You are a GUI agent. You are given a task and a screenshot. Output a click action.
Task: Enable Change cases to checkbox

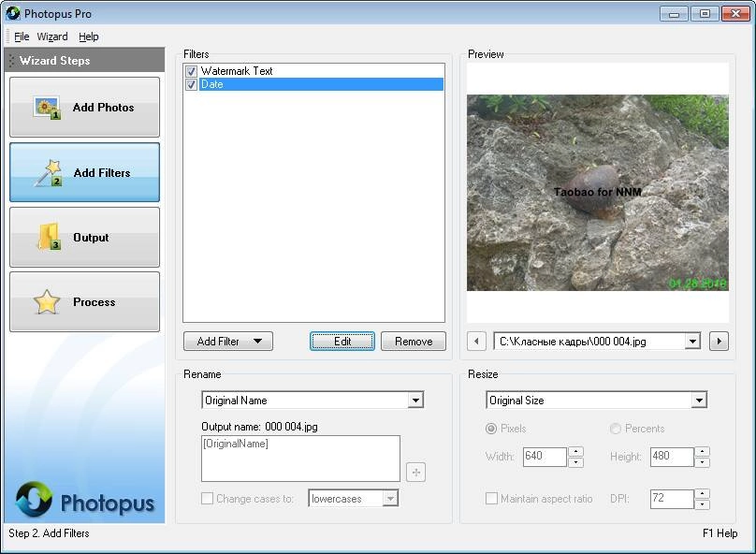click(207, 498)
